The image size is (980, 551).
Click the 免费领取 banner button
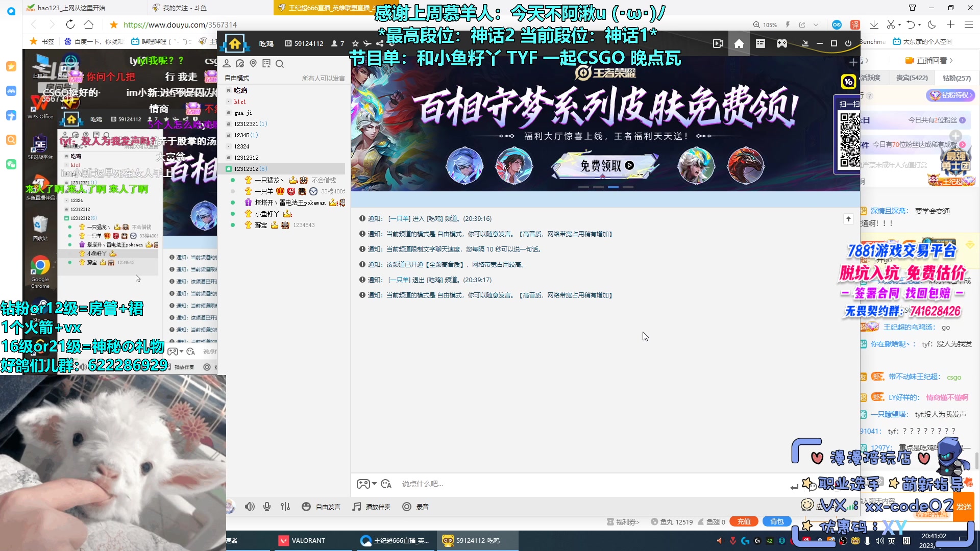click(x=605, y=165)
